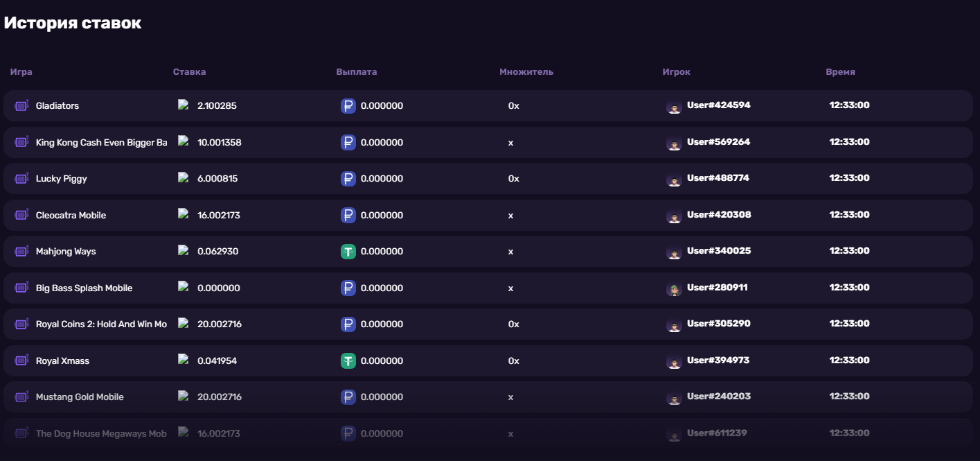Click the Tether payout icon in Royal Xmass row
Viewport: 980px width, 461px height.
click(x=348, y=360)
